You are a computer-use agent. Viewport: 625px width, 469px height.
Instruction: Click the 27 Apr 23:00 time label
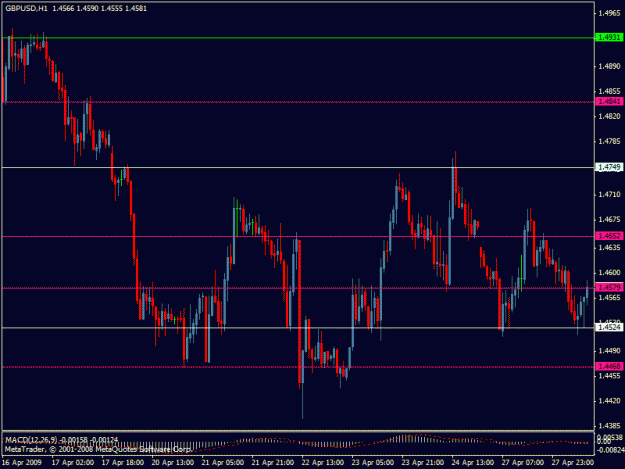(573, 463)
